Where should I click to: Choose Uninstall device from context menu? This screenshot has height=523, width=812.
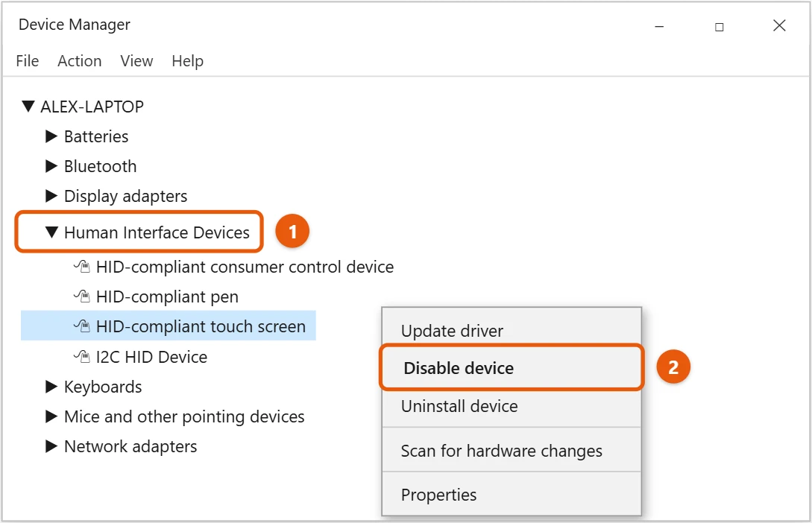coord(511,407)
